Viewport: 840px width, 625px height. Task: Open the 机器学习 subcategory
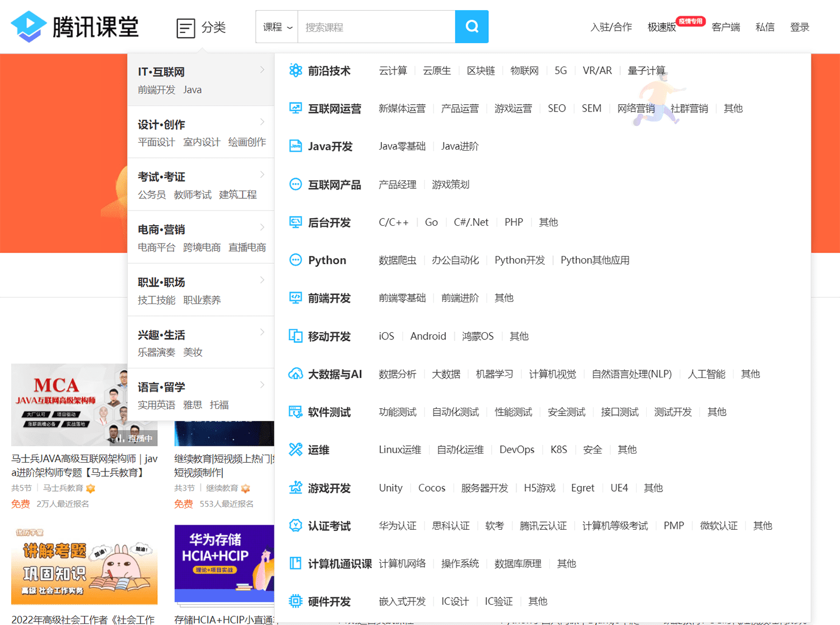click(x=494, y=374)
